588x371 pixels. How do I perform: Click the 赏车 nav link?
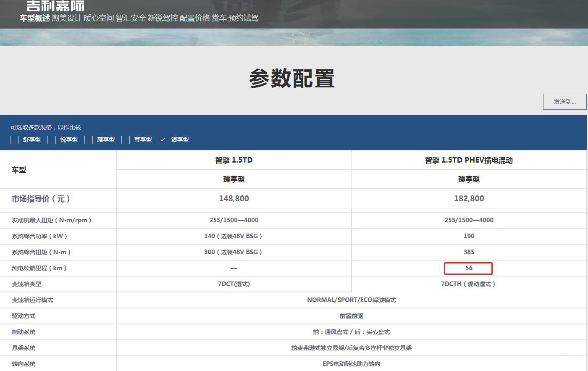click(219, 18)
